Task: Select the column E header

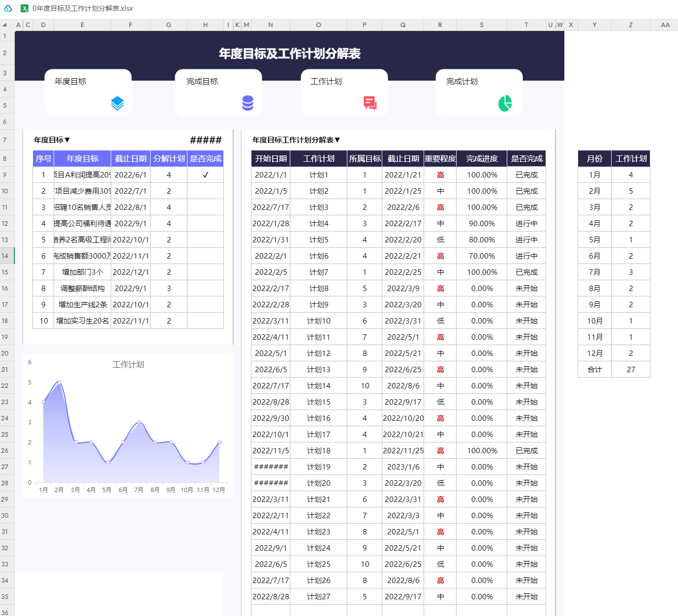Action: coord(82,25)
